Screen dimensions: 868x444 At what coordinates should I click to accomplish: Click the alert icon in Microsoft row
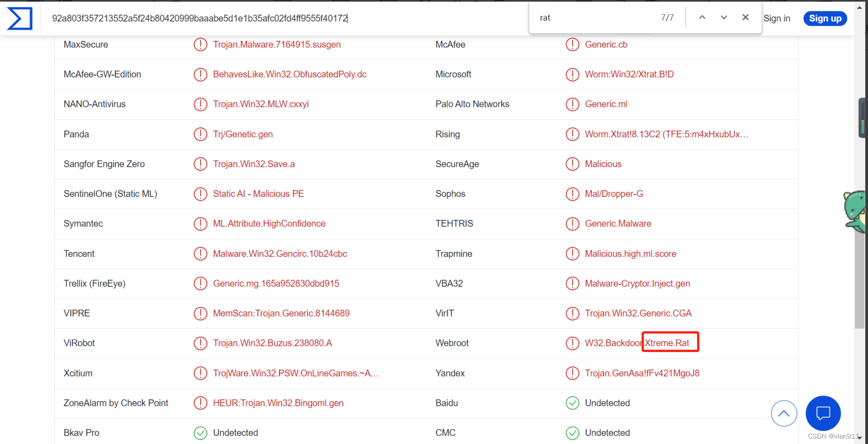pos(573,75)
